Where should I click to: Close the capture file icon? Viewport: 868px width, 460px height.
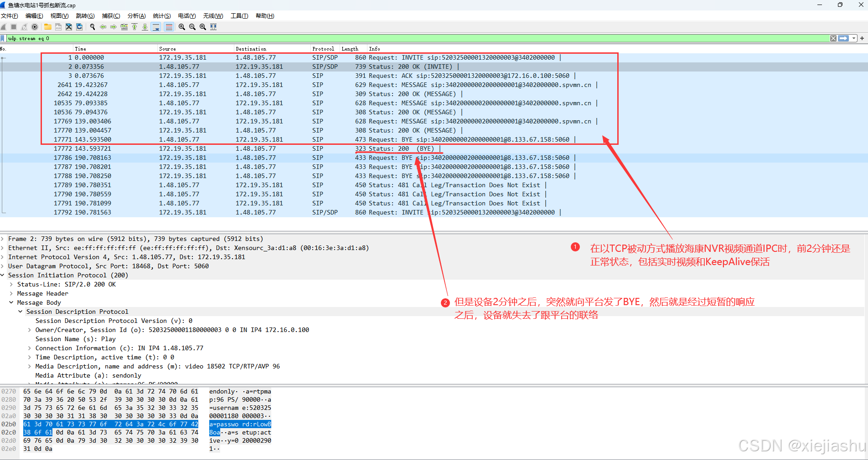[x=69, y=27]
